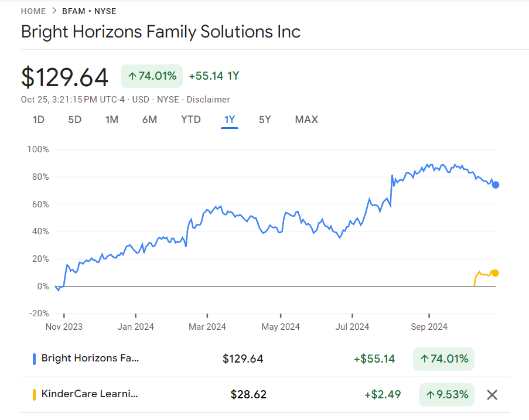
Task: Click the yellow KinderCare endpoint dot
Action: coord(495,273)
